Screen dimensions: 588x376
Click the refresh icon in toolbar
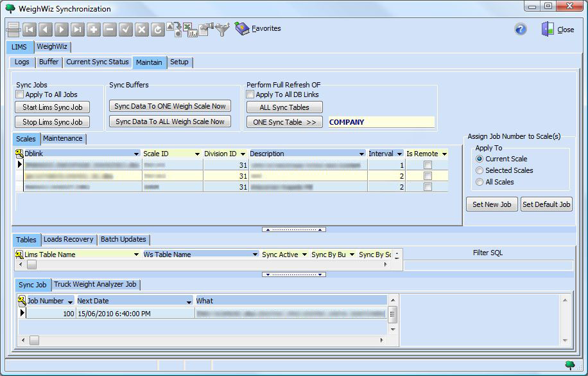click(158, 30)
